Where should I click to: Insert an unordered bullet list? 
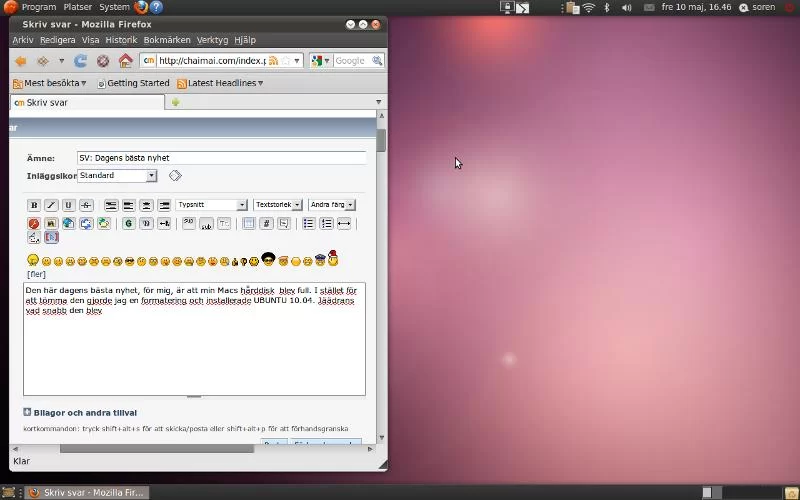308,224
